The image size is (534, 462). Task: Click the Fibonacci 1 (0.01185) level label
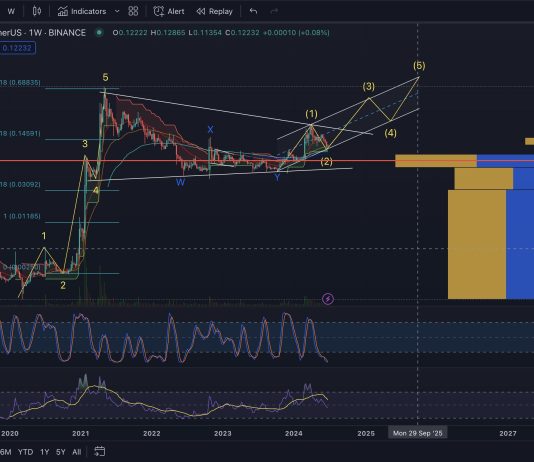pyautogui.click(x=22, y=216)
